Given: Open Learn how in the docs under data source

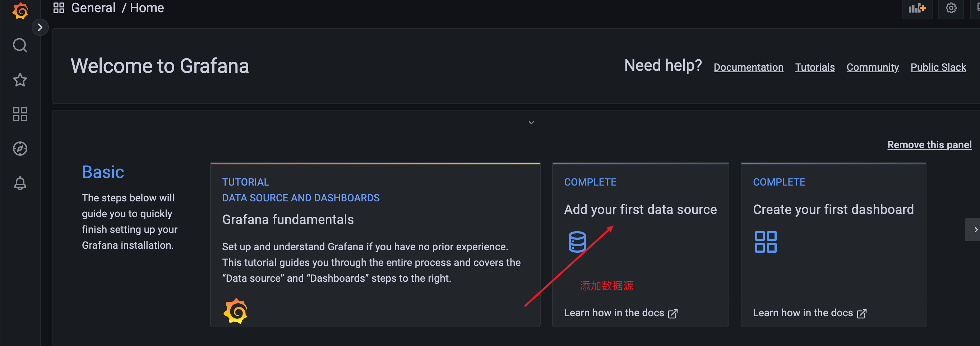Looking at the screenshot, I should tap(620, 313).
